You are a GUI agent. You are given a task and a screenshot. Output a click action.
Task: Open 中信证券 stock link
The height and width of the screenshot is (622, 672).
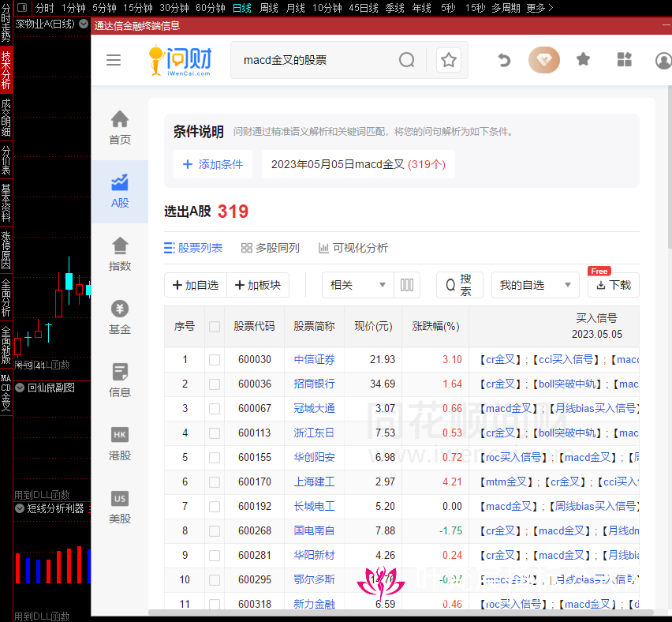click(314, 359)
